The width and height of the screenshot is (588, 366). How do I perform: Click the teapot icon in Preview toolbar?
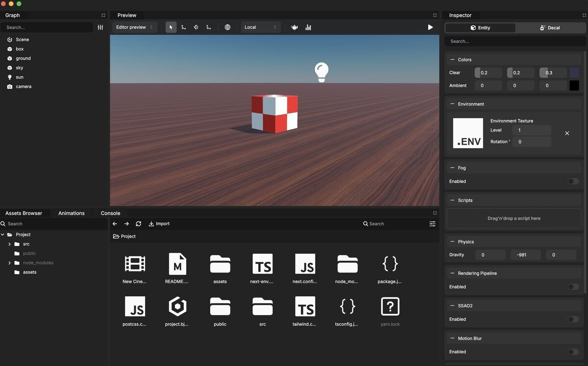coord(294,27)
